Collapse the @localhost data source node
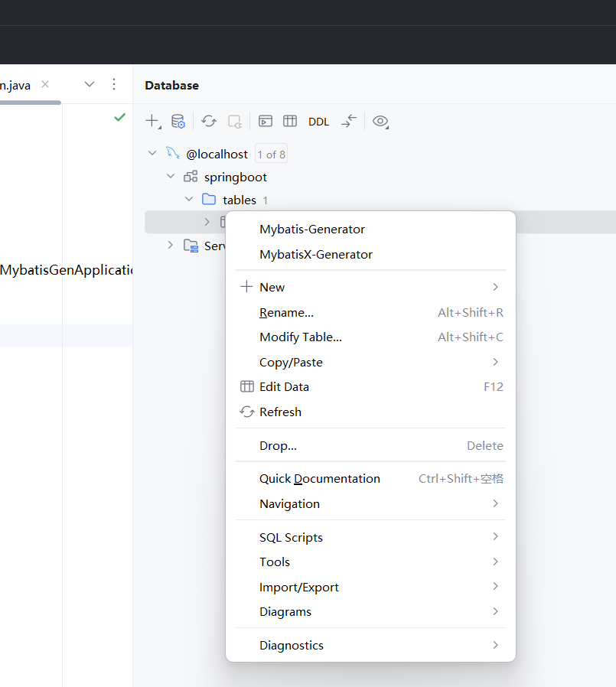This screenshot has width=616, height=687. [x=152, y=153]
